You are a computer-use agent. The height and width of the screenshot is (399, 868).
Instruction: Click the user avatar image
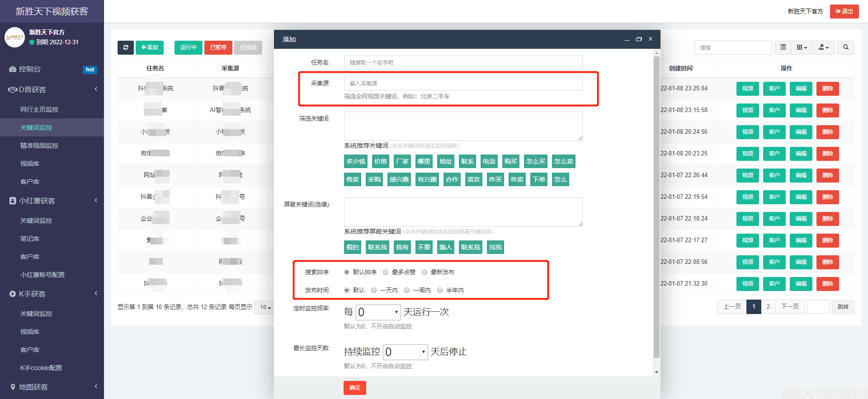click(x=14, y=37)
